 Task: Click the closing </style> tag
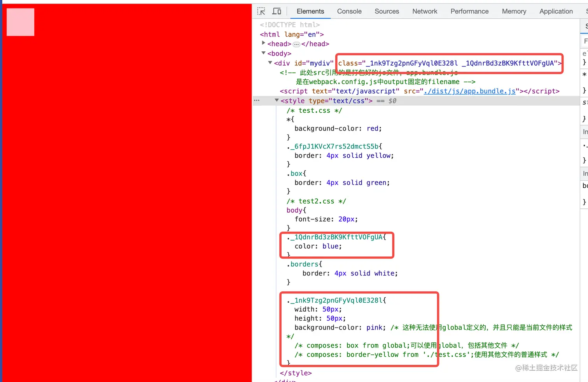click(x=296, y=373)
